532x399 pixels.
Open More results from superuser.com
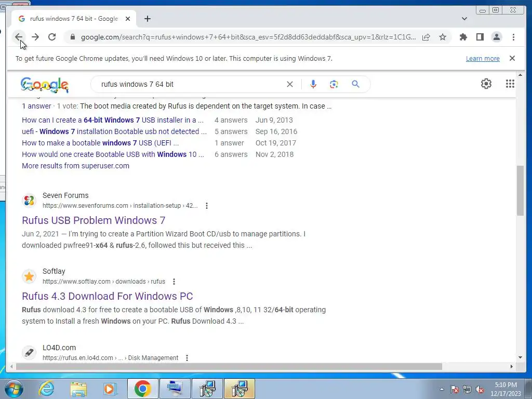click(75, 166)
